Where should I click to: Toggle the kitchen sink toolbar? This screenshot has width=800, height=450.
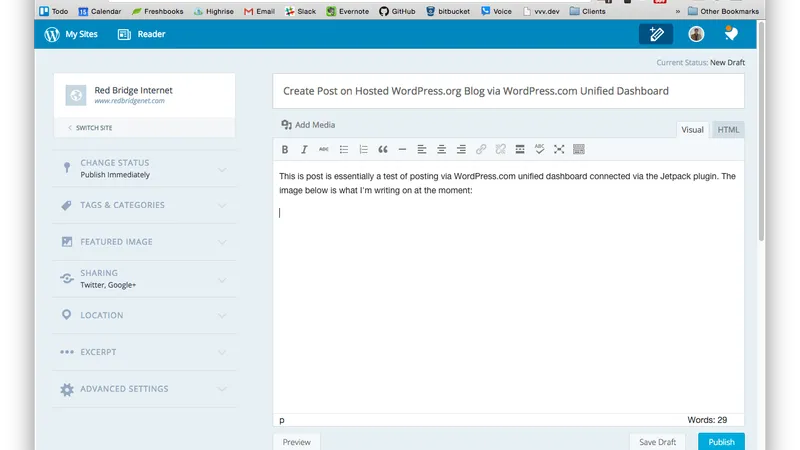(x=579, y=149)
